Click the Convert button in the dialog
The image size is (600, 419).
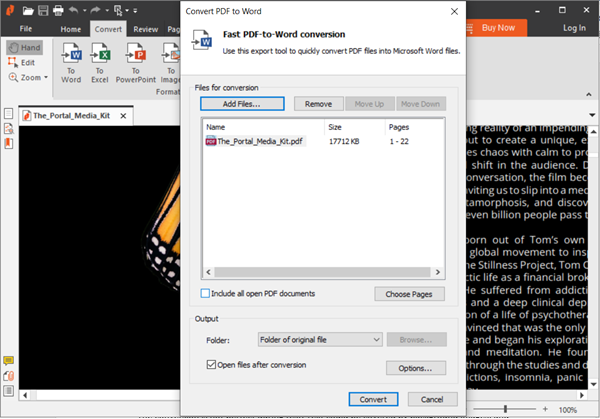[373, 399]
